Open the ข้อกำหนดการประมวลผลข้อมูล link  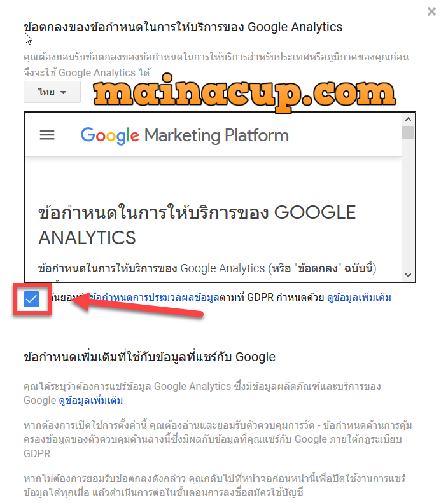154,298
